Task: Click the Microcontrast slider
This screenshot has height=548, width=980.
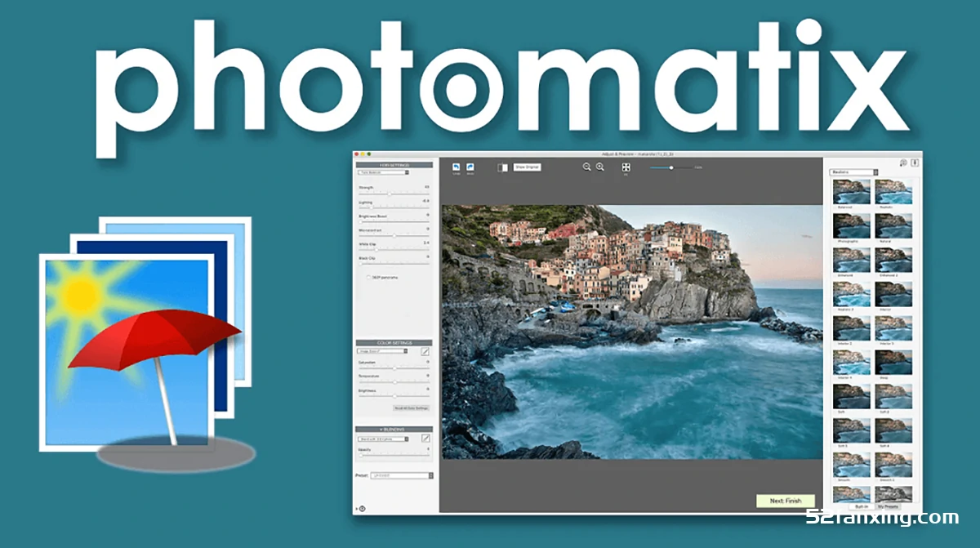Action: point(394,235)
